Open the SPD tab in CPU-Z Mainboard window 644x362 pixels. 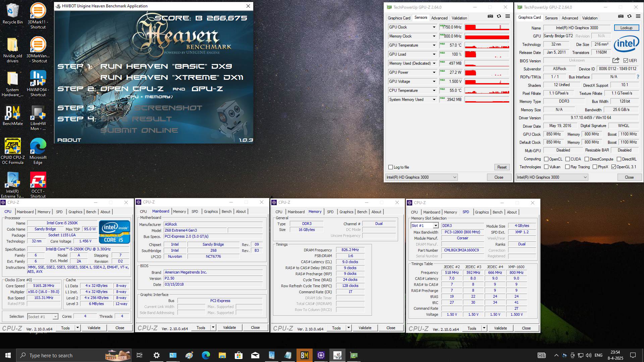tap(195, 212)
